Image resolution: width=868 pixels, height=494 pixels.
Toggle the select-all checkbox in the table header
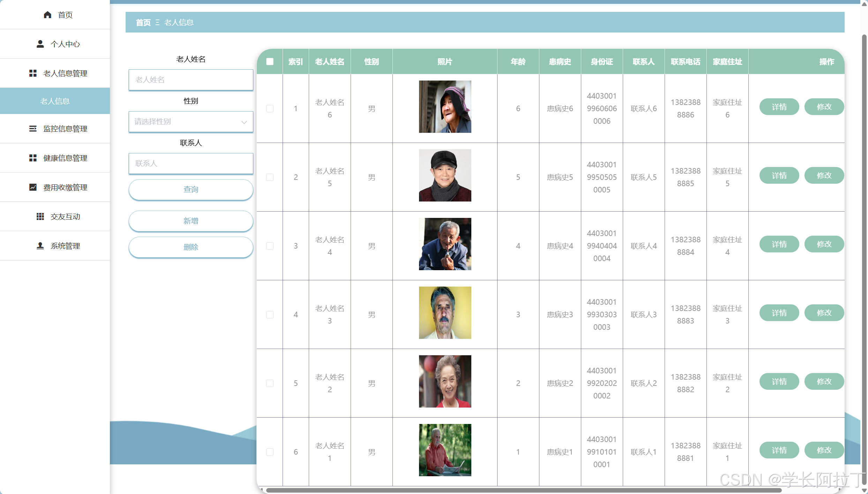point(270,62)
